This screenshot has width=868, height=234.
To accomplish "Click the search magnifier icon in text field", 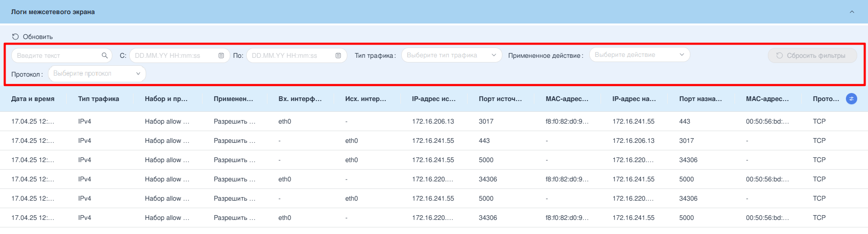I will coord(105,55).
